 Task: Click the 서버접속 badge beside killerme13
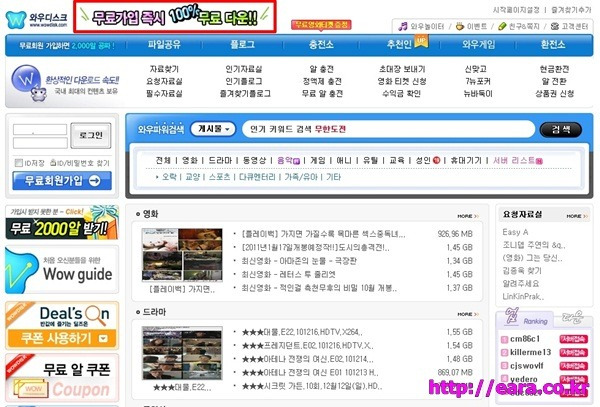coord(573,353)
